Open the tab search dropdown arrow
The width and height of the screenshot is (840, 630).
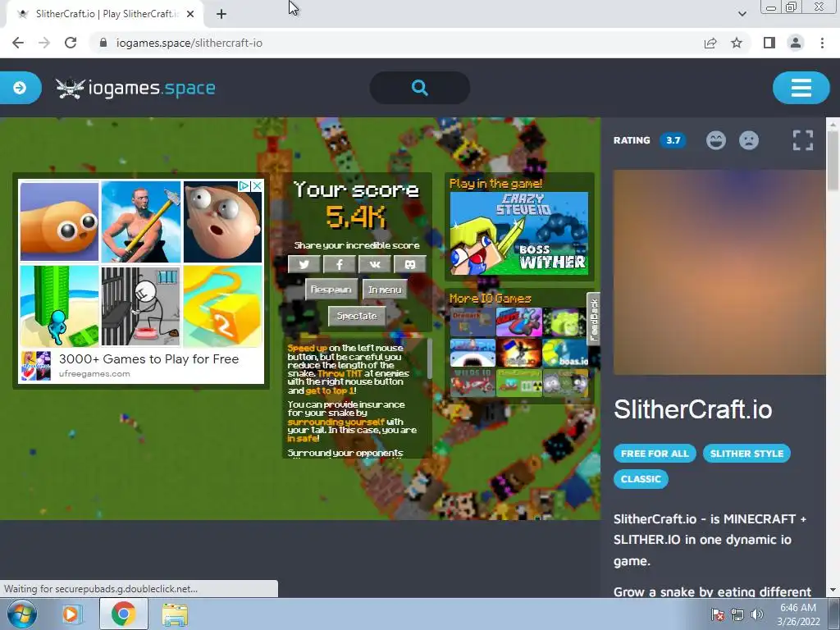[742, 14]
